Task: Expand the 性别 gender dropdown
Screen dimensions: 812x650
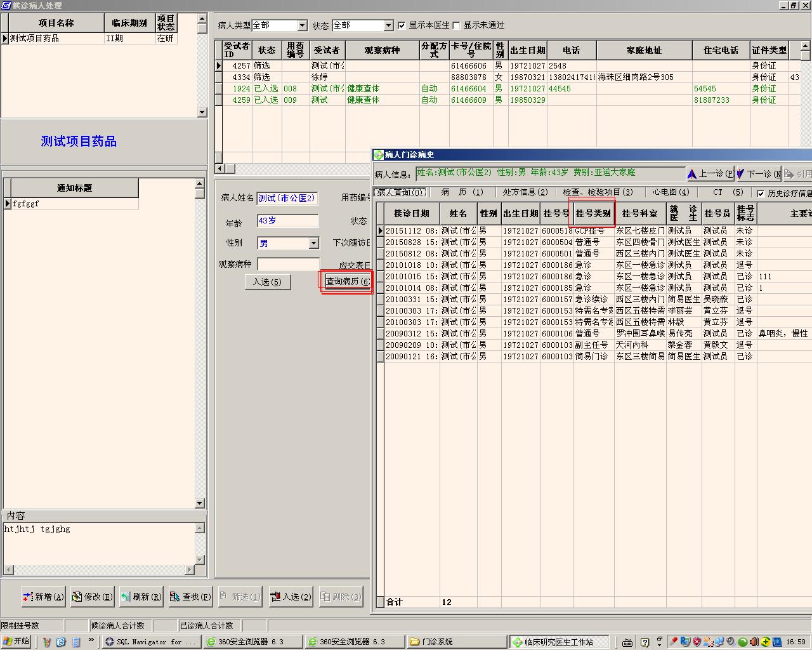Action: point(313,243)
